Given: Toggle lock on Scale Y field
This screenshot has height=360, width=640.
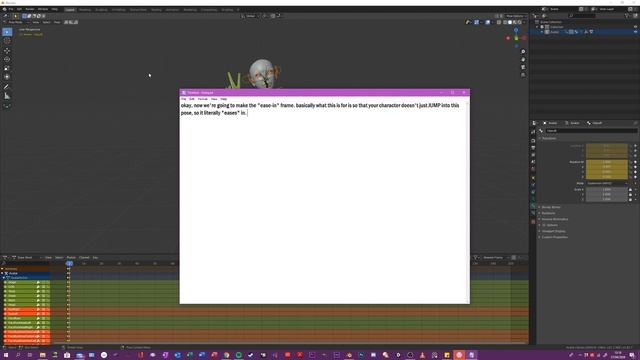Looking at the screenshot, I should point(631,195).
